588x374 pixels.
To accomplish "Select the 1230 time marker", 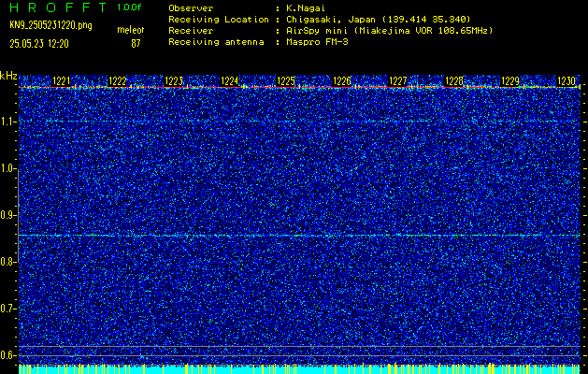I will pos(566,80).
